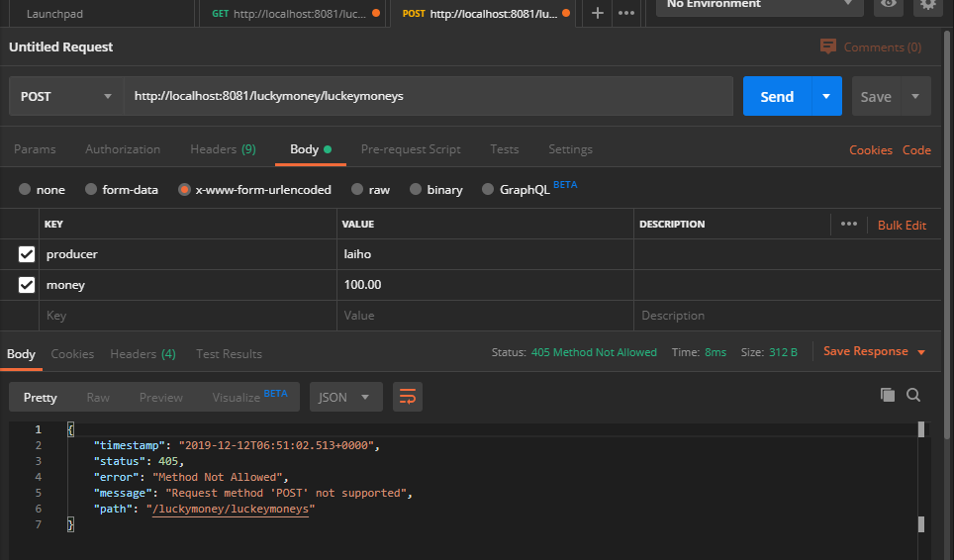Switch response view to Raw

pos(98,397)
